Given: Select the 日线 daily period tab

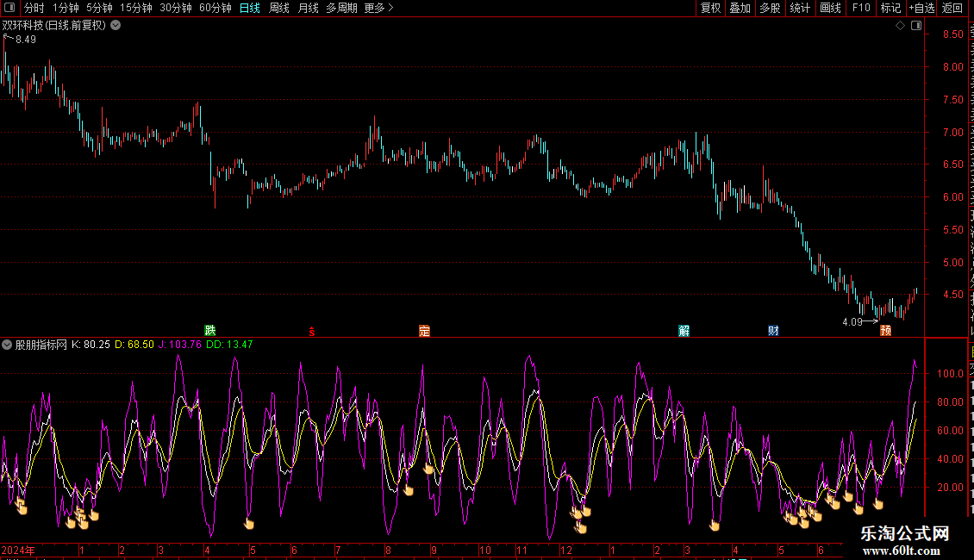Looking at the screenshot, I should [x=250, y=8].
